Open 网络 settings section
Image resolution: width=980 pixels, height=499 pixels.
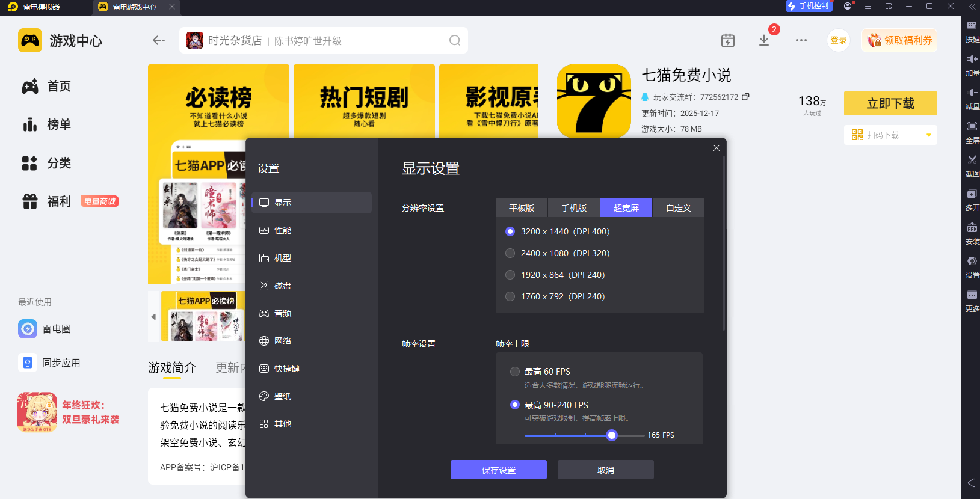(x=312, y=341)
